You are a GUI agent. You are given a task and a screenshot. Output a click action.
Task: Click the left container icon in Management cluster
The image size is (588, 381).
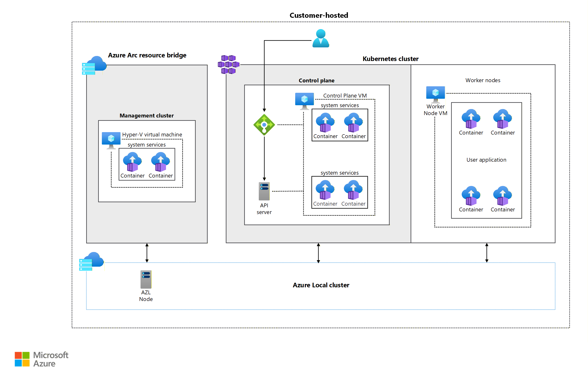click(132, 162)
